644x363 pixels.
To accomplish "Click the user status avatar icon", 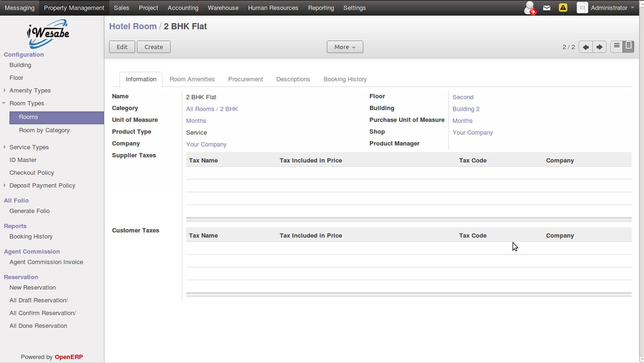I will (530, 8).
